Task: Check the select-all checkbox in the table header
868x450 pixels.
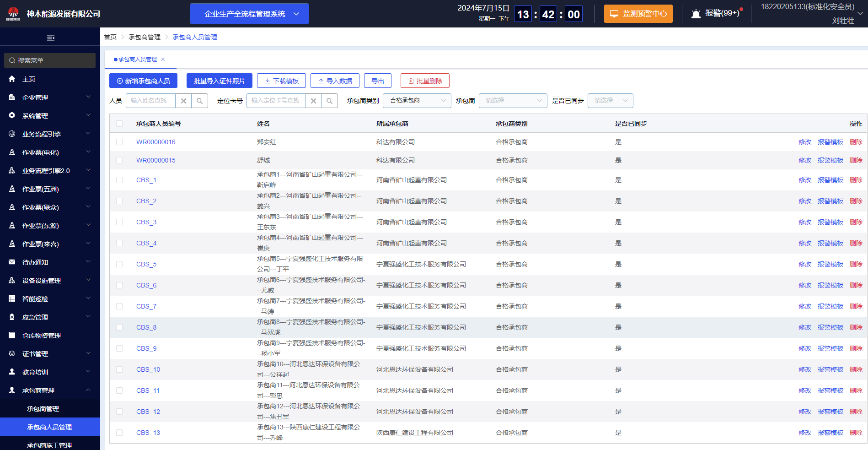Action: pyautogui.click(x=119, y=123)
